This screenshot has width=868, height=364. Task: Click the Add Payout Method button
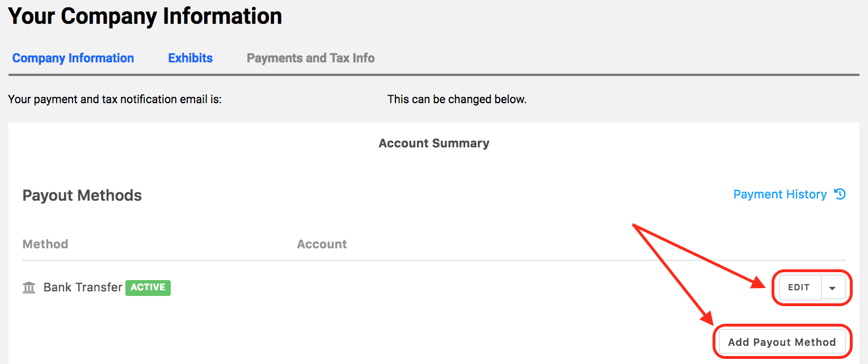(x=782, y=342)
